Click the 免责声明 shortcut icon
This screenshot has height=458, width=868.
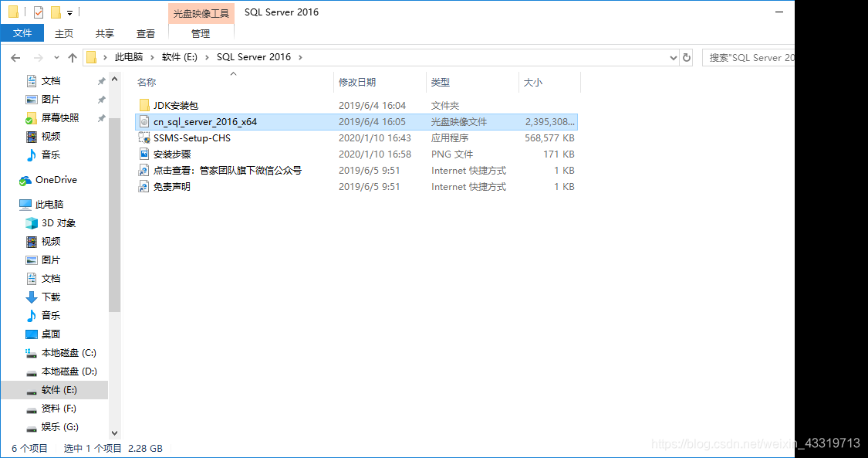click(x=144, y=187)
